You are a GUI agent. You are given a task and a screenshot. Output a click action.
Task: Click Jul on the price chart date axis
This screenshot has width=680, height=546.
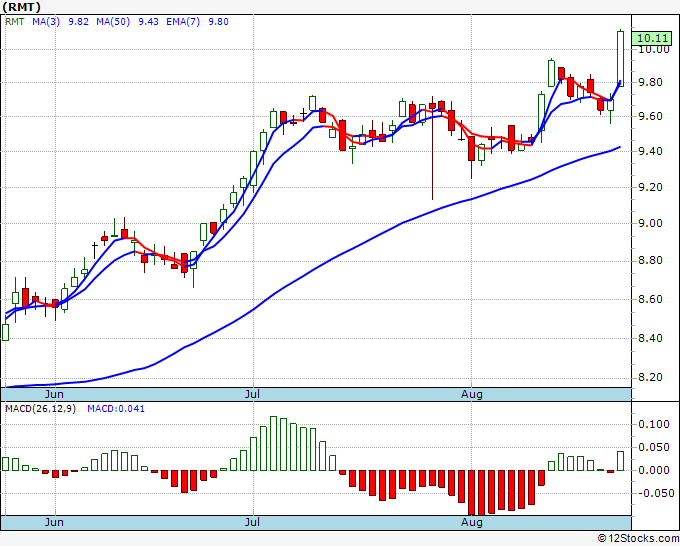point(252,394)
